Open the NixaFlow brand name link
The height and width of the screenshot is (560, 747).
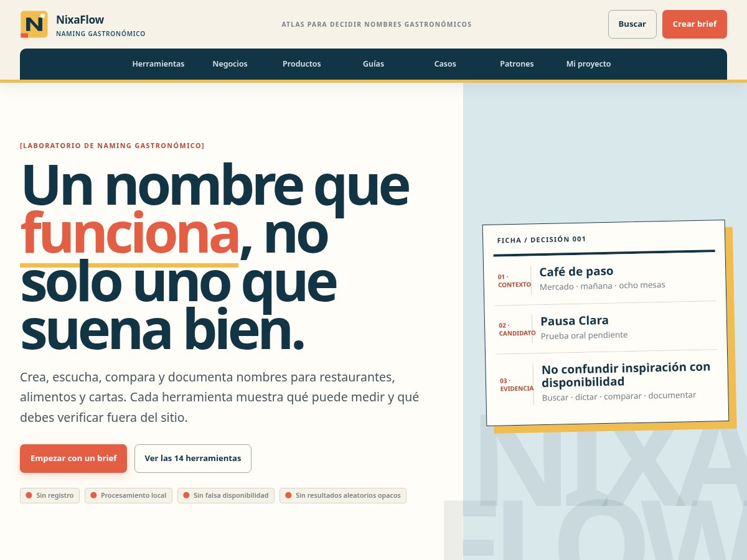(80, 20)
